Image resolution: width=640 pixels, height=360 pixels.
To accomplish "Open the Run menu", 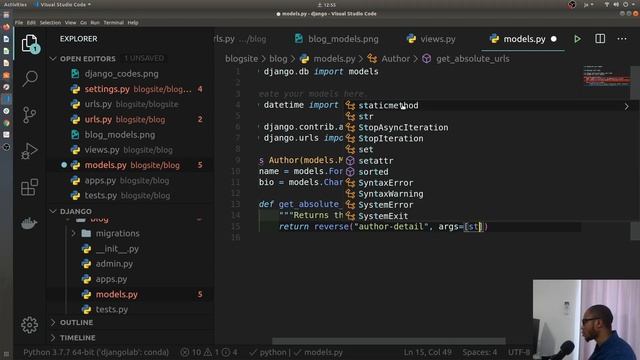I will pos(95,22).
